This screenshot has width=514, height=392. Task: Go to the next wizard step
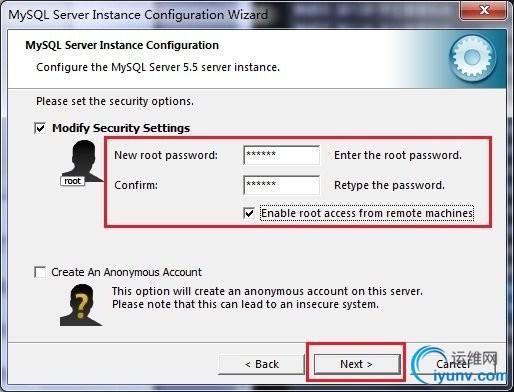click(x=356, y=364)
